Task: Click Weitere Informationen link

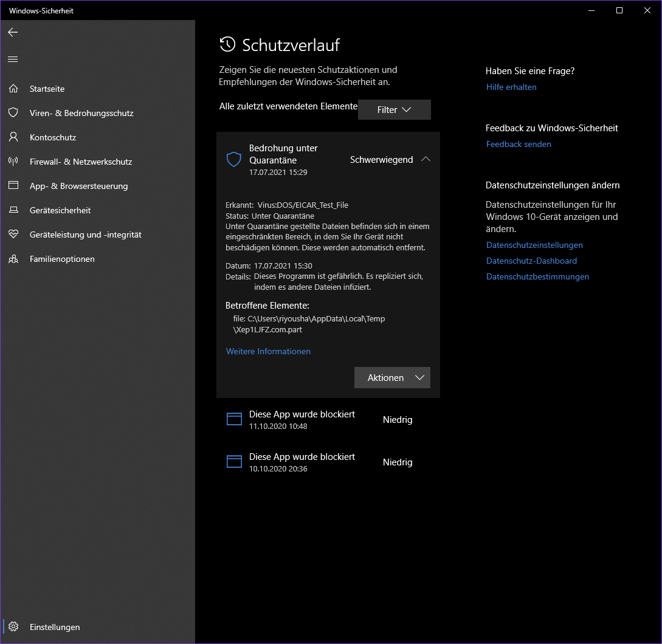Action: click(x=268, y=351)
